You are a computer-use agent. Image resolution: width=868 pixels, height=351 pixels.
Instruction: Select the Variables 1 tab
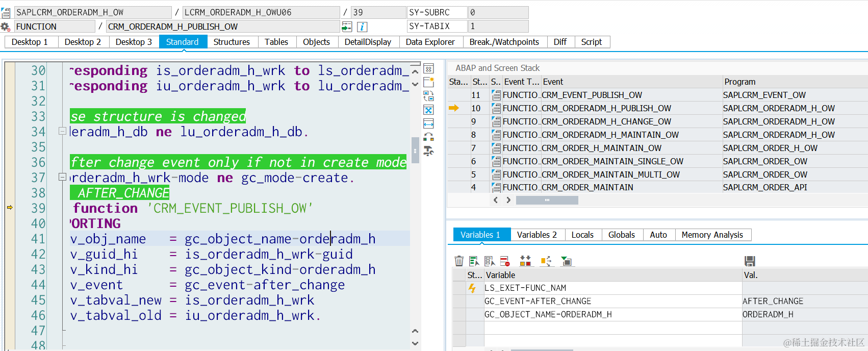[481, 235]
